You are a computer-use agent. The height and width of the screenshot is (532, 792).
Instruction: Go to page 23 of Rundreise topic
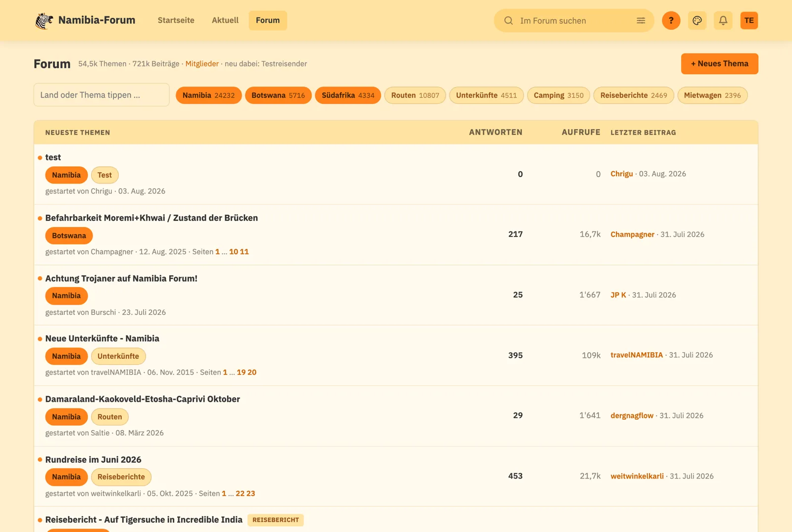(251, 494)
